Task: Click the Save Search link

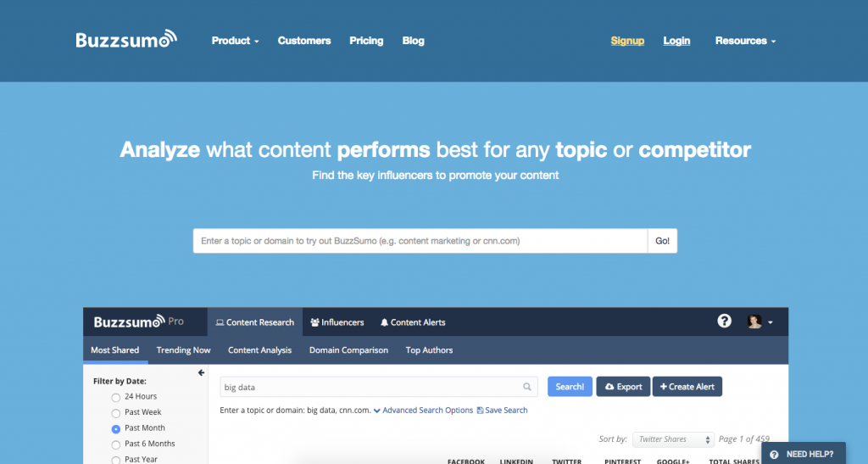Action: (x=503, y=411)
